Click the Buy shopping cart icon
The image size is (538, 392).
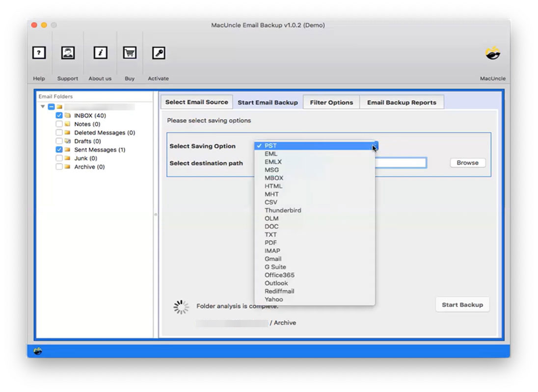coord(129,52)
